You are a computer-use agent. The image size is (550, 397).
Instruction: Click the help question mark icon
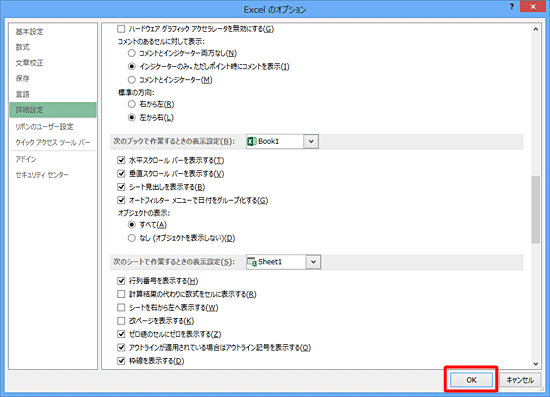[512, 7]
